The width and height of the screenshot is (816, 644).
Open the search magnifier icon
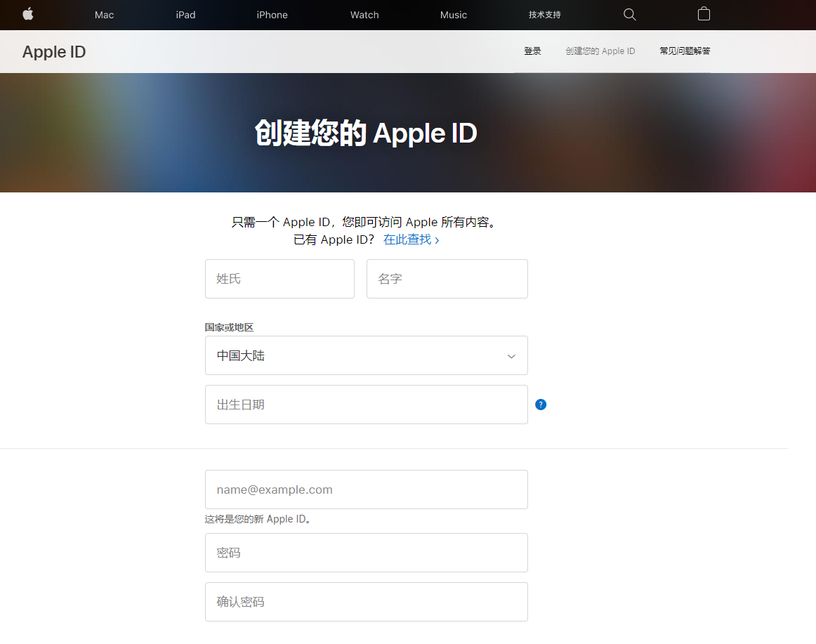click(630, 15)
